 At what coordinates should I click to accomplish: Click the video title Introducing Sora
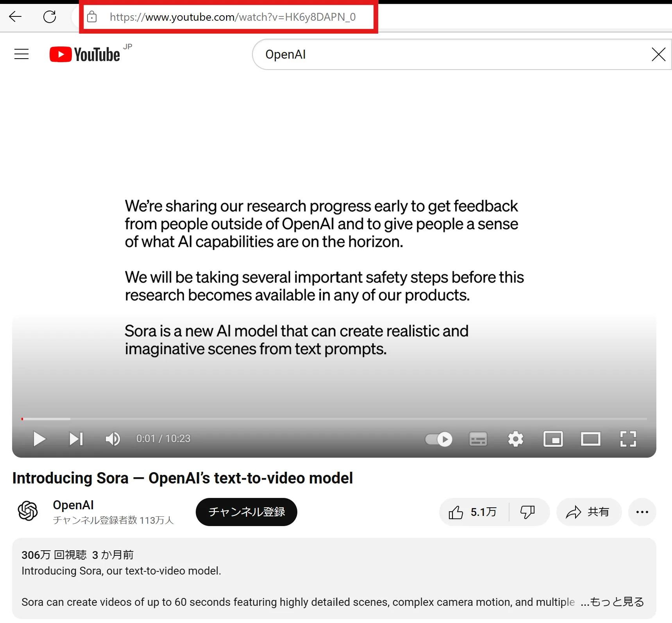(182, 478)
